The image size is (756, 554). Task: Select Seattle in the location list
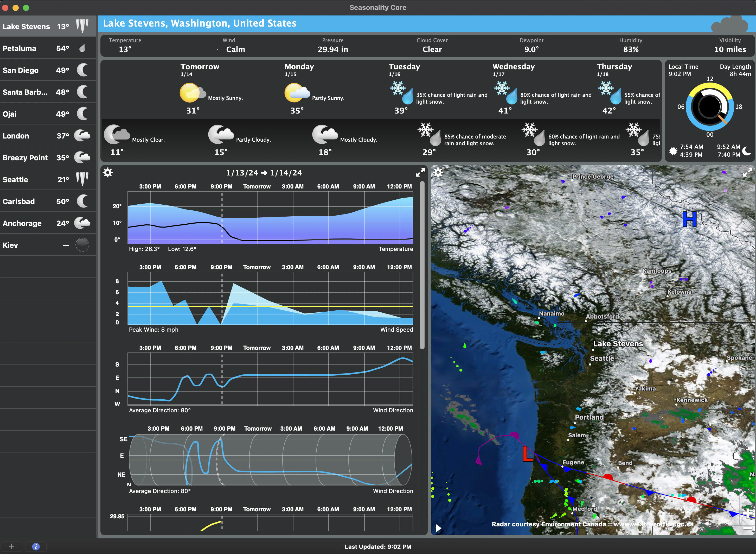47,179
